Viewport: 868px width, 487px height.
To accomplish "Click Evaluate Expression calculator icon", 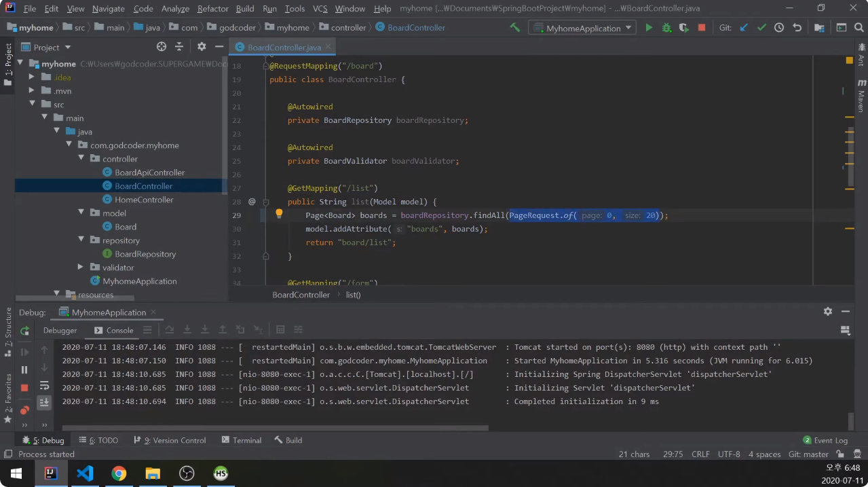I will tap(280, 330).
